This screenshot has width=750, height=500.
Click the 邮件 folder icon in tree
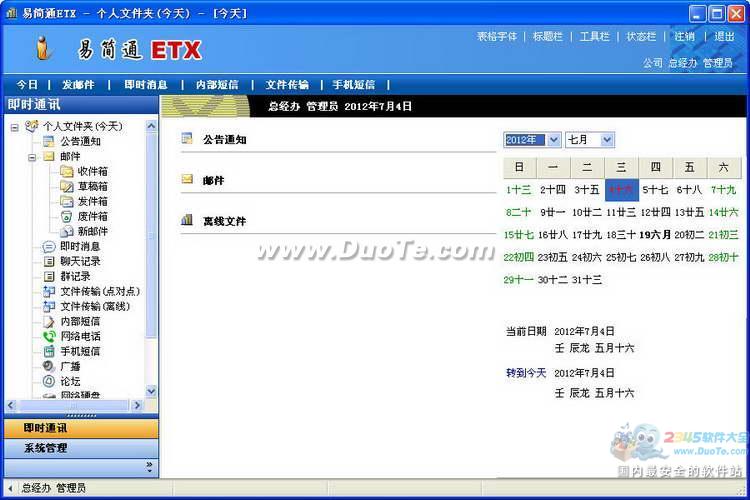[x=48, y=156]
